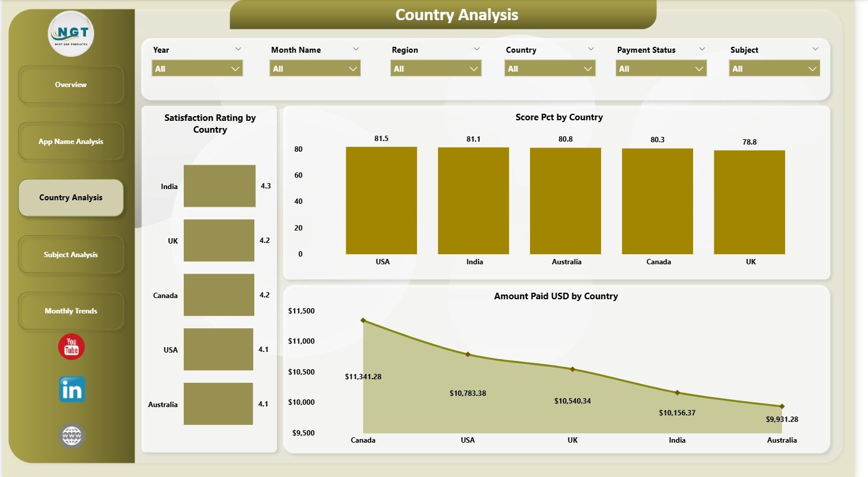The height and width of the screenshot is (477, 868).
Task: Click the LinkedIn icon in the sidebar
Action: (71, 390)
